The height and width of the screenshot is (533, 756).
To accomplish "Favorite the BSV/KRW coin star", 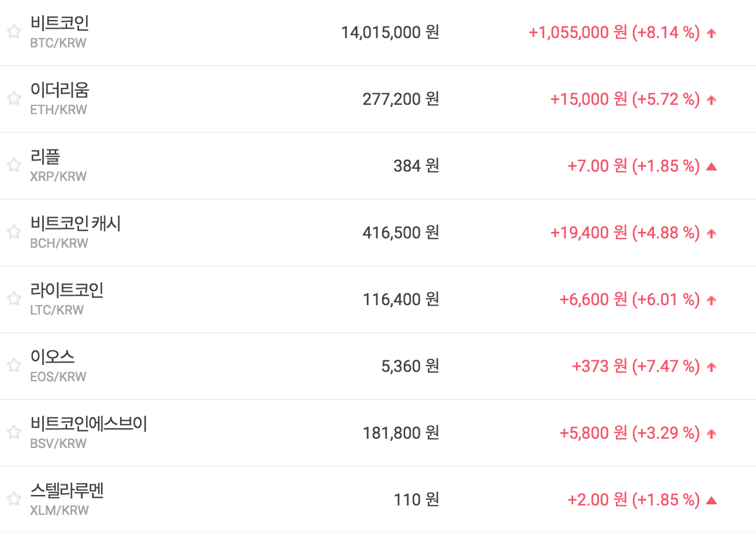I will [14, 432].
